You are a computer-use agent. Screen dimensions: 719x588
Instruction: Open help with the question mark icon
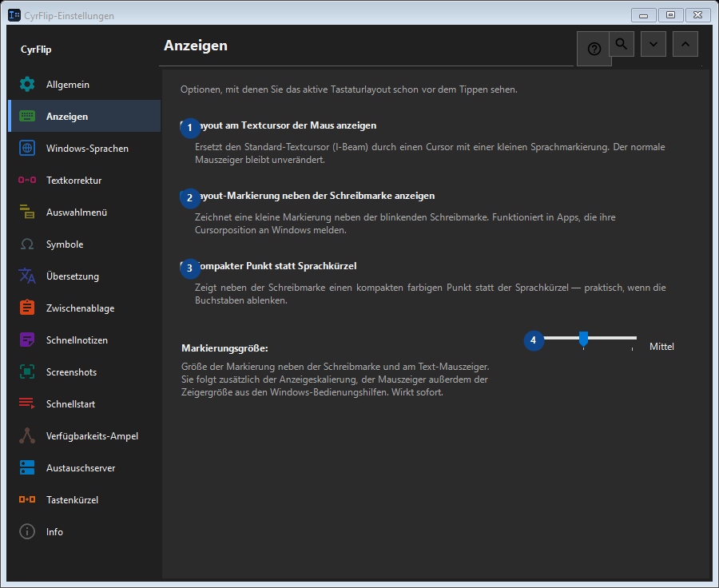[x=594, y=49]
